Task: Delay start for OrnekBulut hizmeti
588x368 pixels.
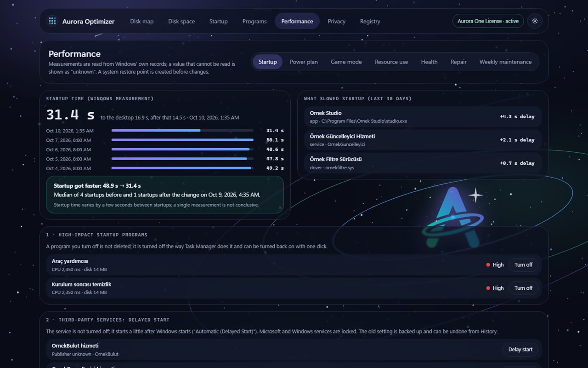Action: [x=520, y=350]
